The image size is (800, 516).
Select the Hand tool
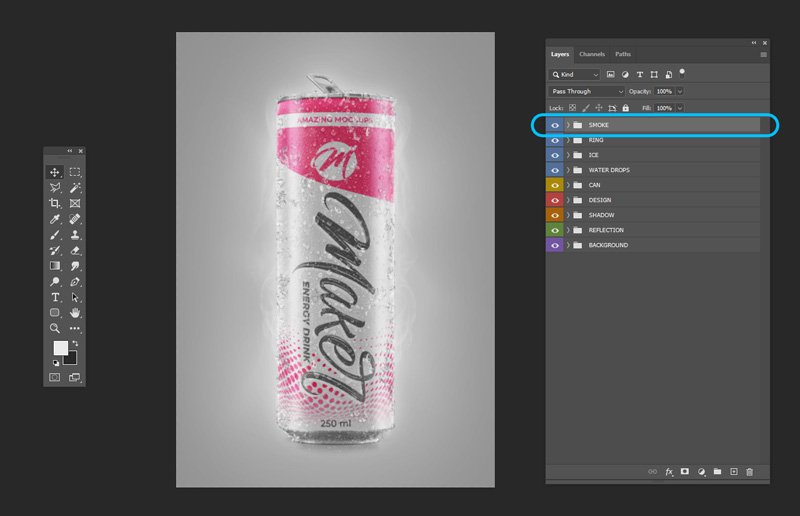[75, 312]
